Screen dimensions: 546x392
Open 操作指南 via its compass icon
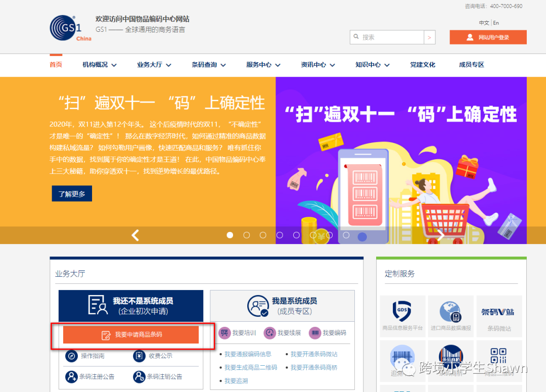[72, 356]
